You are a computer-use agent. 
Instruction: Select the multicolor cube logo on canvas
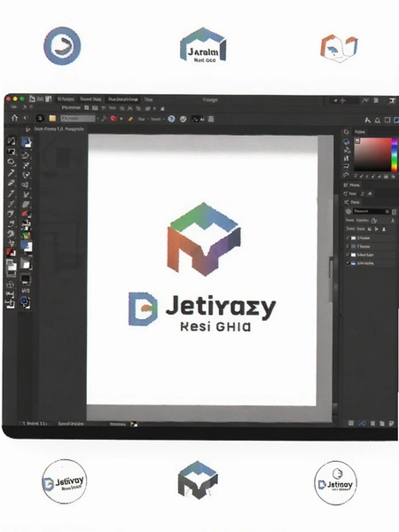pos(204,239)
